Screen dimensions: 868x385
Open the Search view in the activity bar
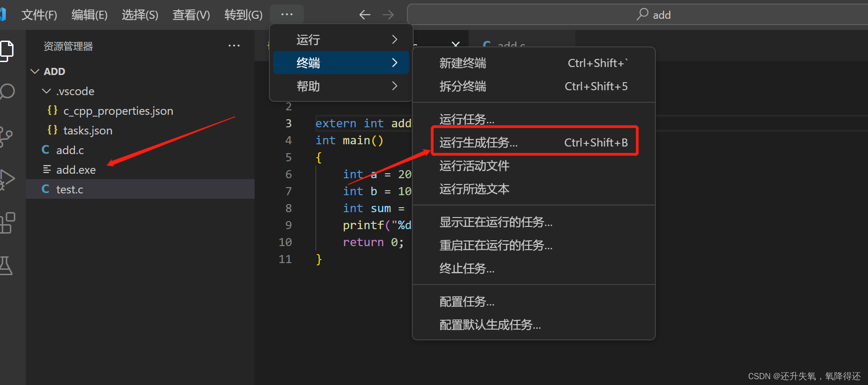point(7,92)
